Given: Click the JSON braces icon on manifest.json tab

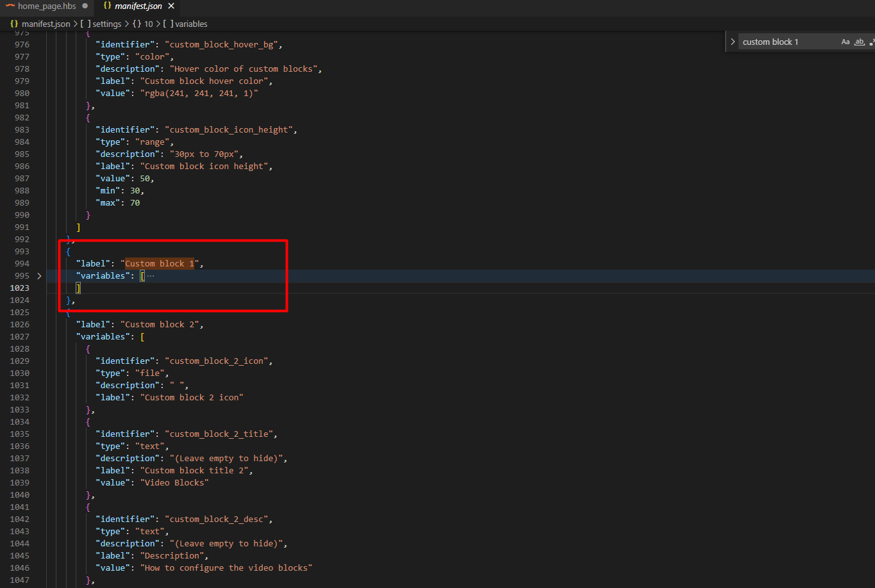Looking at the screenshot, I should tap(107, 6).
